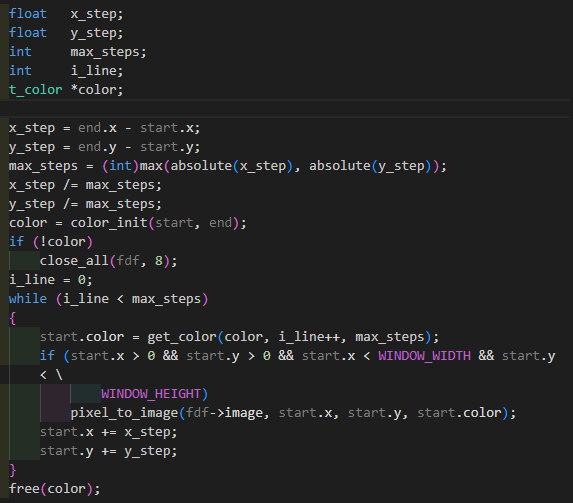
Task: Click '!color' inside the if condition
Action: (x=62, y=242)
